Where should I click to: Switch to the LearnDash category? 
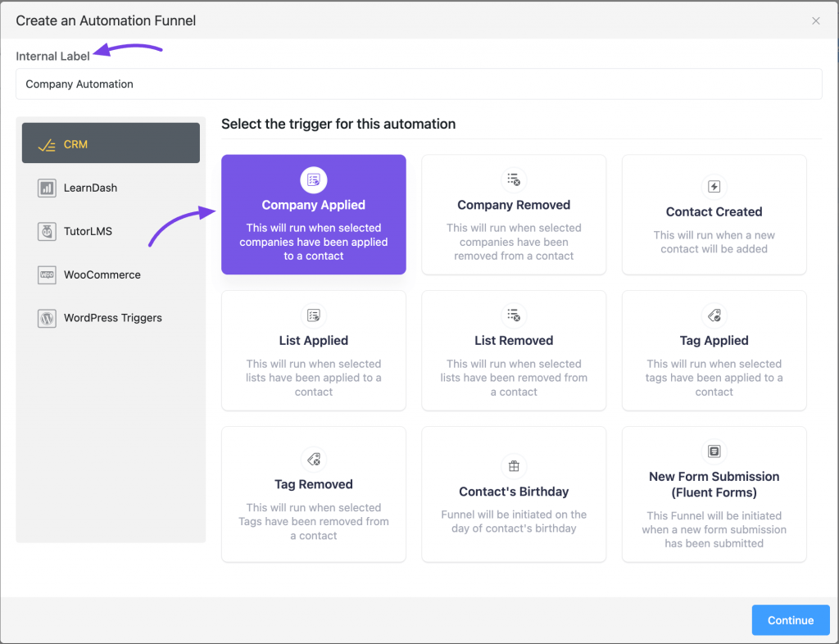(111, 188)
